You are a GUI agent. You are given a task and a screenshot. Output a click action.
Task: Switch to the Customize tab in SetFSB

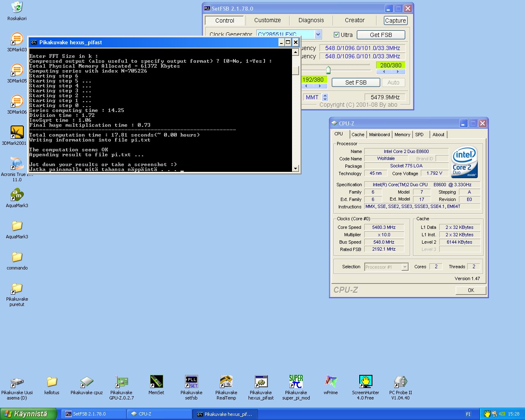(267, 20)
